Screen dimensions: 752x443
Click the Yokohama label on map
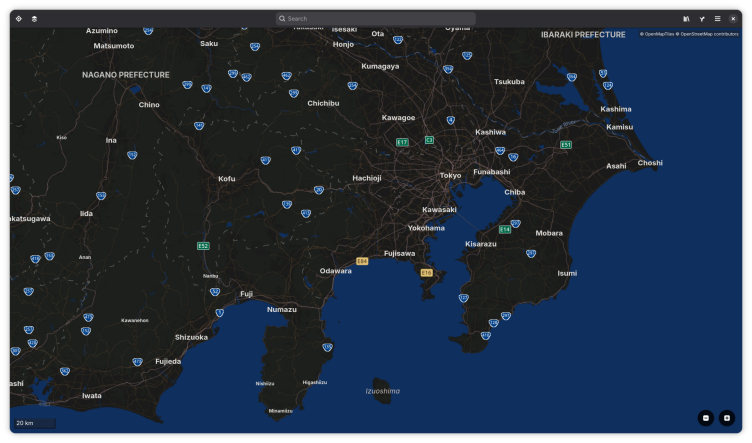click(426, 228)
